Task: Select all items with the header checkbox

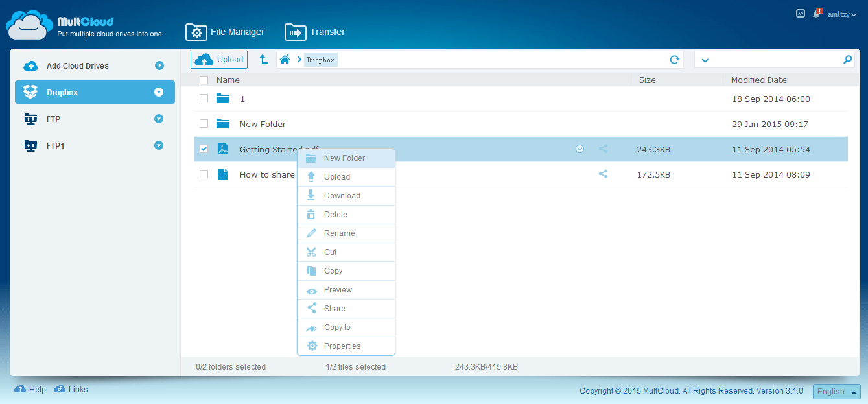Action: coord(204,80)
